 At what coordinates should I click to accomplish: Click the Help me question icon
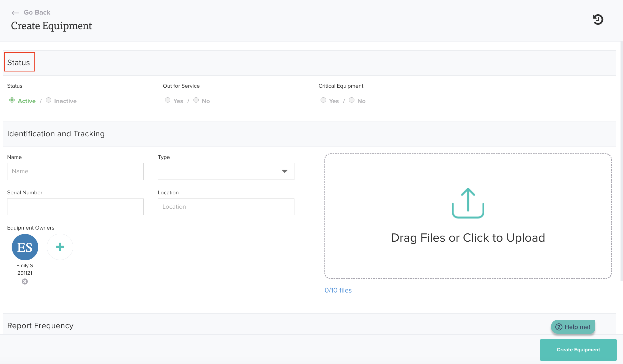coord(559,327)
